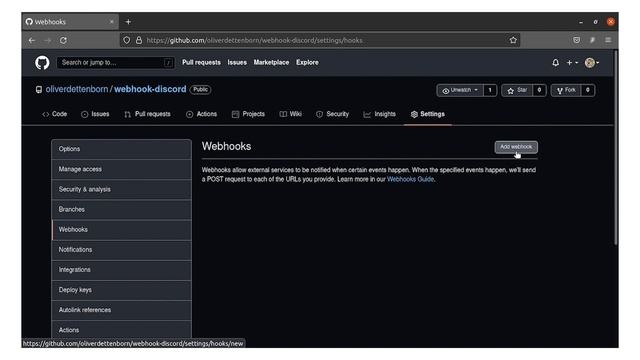640x360 pixels.
Task: Reload the page with refresh icon
Action: (x=63, y=40)
